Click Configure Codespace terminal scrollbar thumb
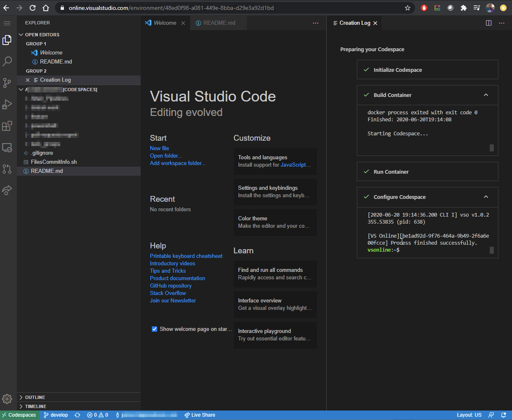 (x=491, y=250)
